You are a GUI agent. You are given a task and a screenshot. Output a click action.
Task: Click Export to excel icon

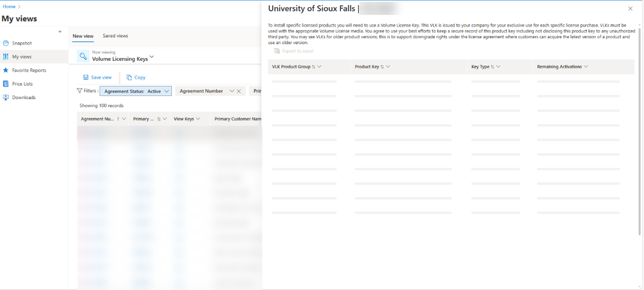(x=277, y=51)
